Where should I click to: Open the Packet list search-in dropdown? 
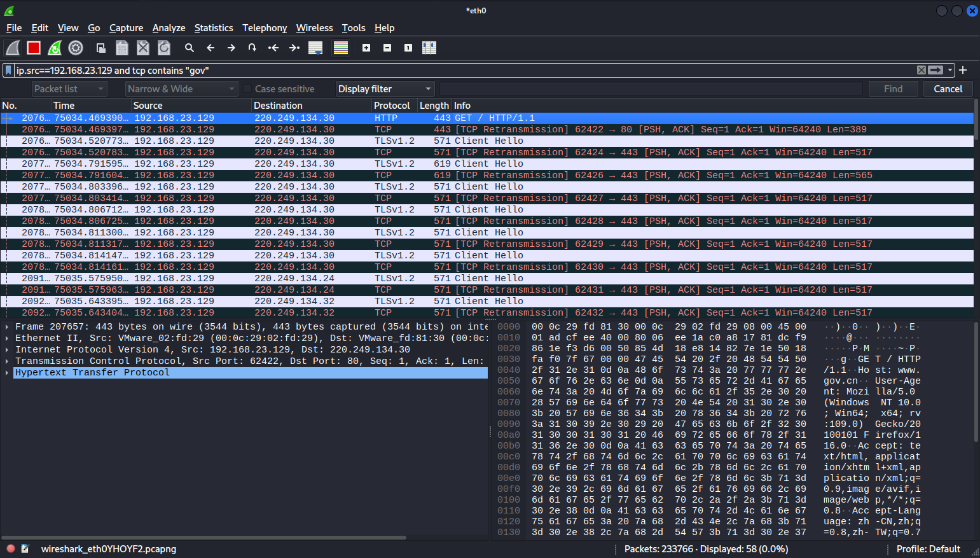pyautogui.click(x=69, y=89)
